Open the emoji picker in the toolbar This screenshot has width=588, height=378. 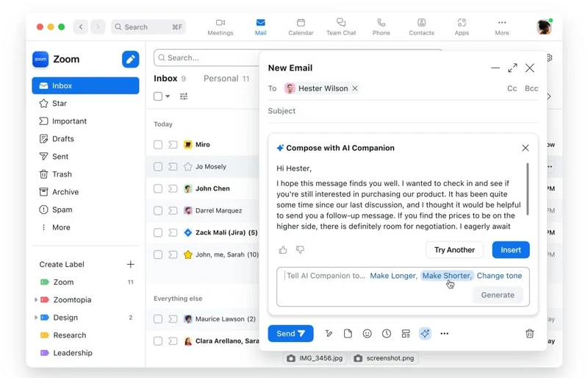367,334
